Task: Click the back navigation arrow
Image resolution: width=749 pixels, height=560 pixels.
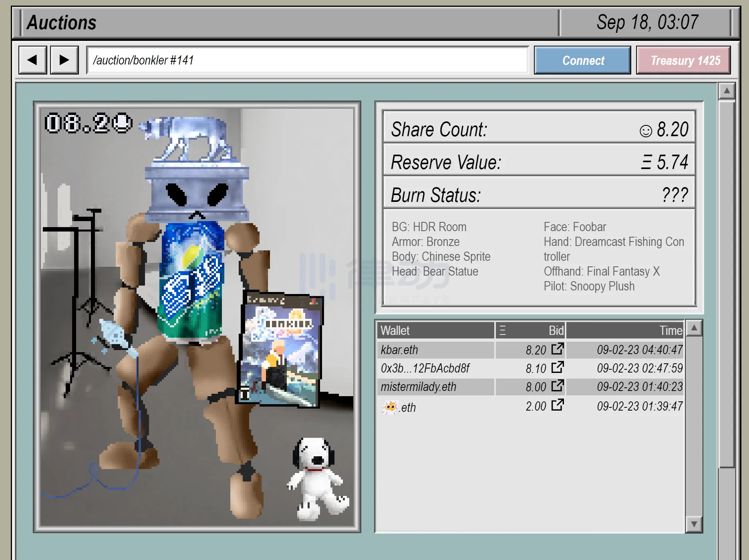Action: 32,60
